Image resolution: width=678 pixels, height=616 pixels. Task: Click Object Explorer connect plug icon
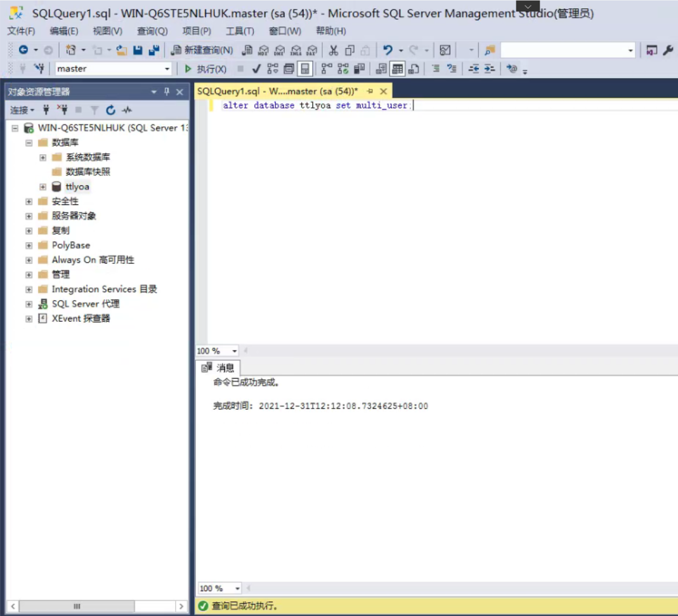(46, 110)
